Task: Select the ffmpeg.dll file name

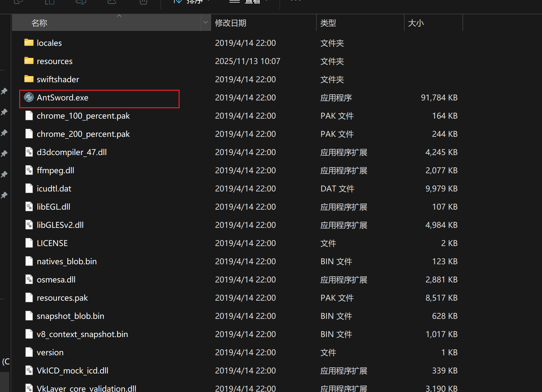Action: point(55,171)
